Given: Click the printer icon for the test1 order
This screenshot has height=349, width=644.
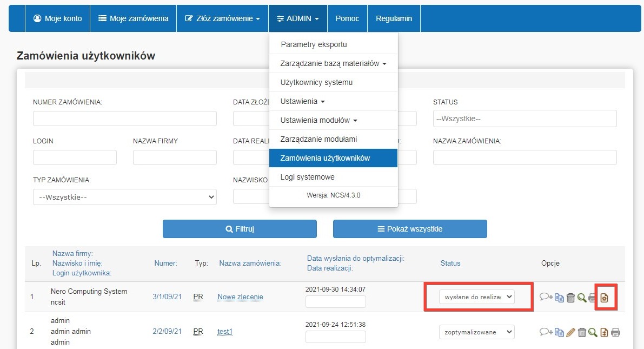Looking at the screenshot, I should [x=615, y=332].
